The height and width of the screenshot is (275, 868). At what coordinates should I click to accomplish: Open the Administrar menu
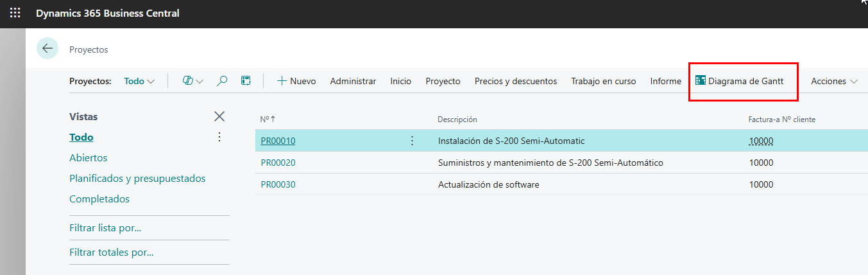(353, 81)
